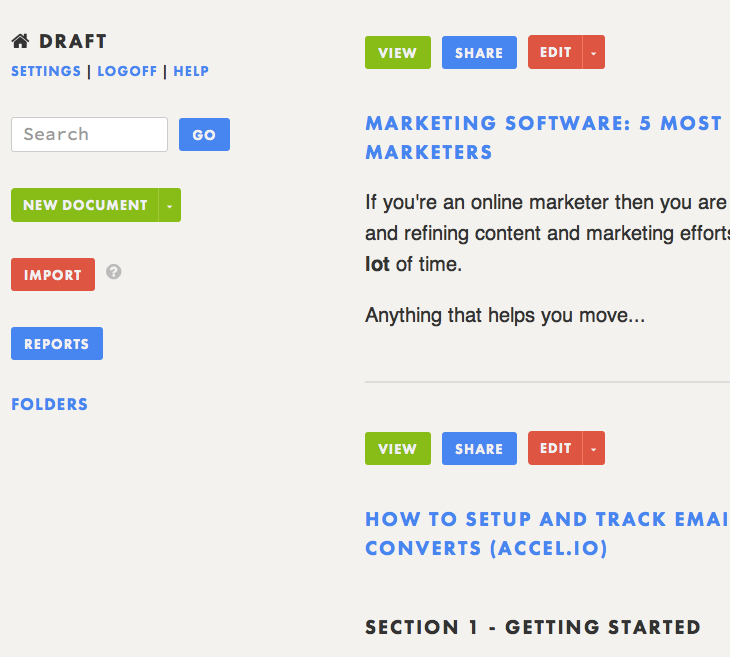View the How to Setup and Track Email document
The width and height of the screenshot is (730, 657).
click(x=397, y=449)
